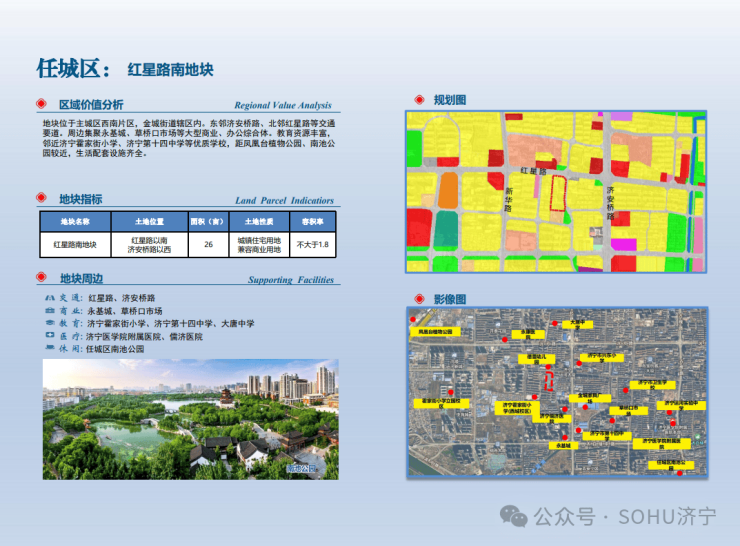Viewport: 740px width, 546px height.
Task: Click the Supporting Facilities label
Action: pyautogui.click(x=291, y=280)
